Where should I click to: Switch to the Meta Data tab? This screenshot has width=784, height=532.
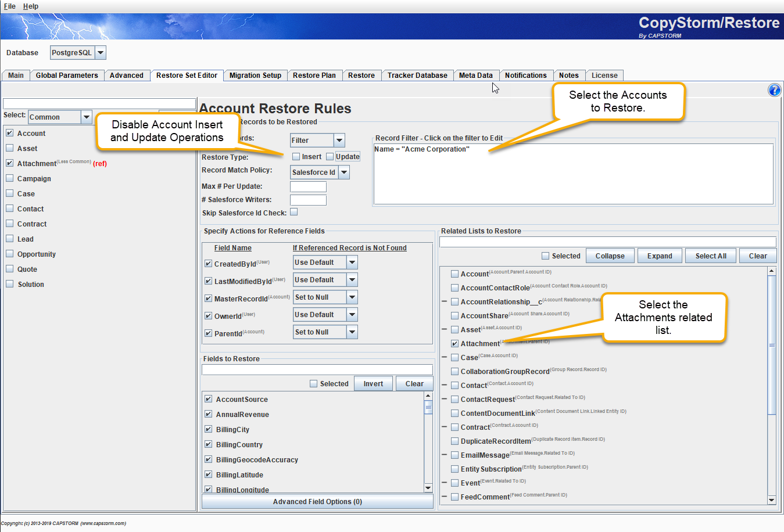pyautogui.click(x=476, y=76)
